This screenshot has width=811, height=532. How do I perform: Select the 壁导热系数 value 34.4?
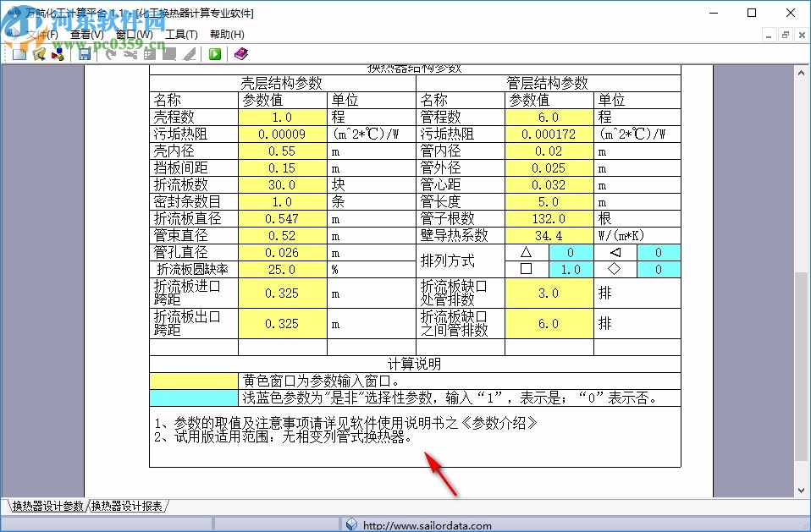pyautogui.click(x=549, y=236)
